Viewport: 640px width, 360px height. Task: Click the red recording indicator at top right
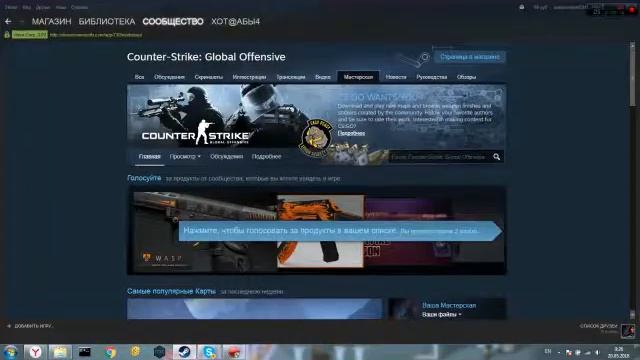632,10
